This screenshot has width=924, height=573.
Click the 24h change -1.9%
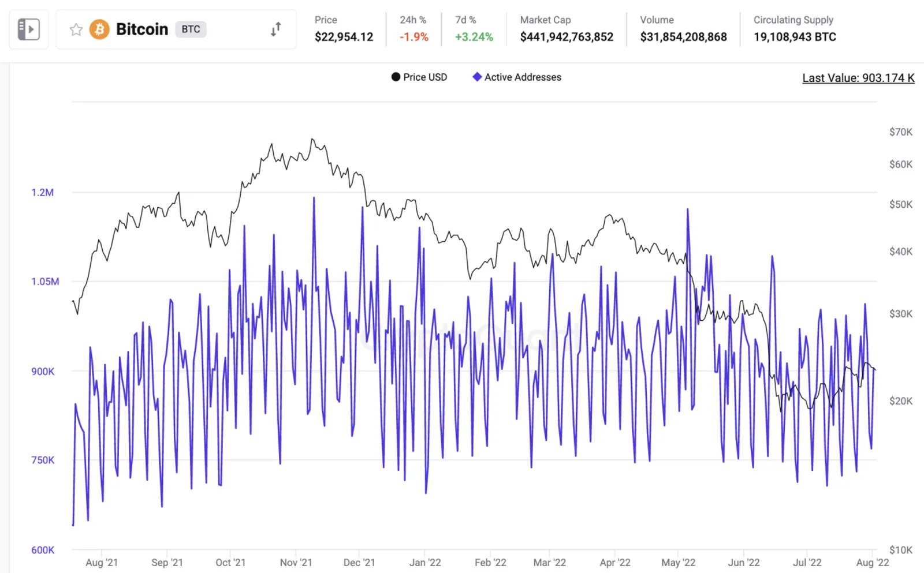tap(414, 37)
